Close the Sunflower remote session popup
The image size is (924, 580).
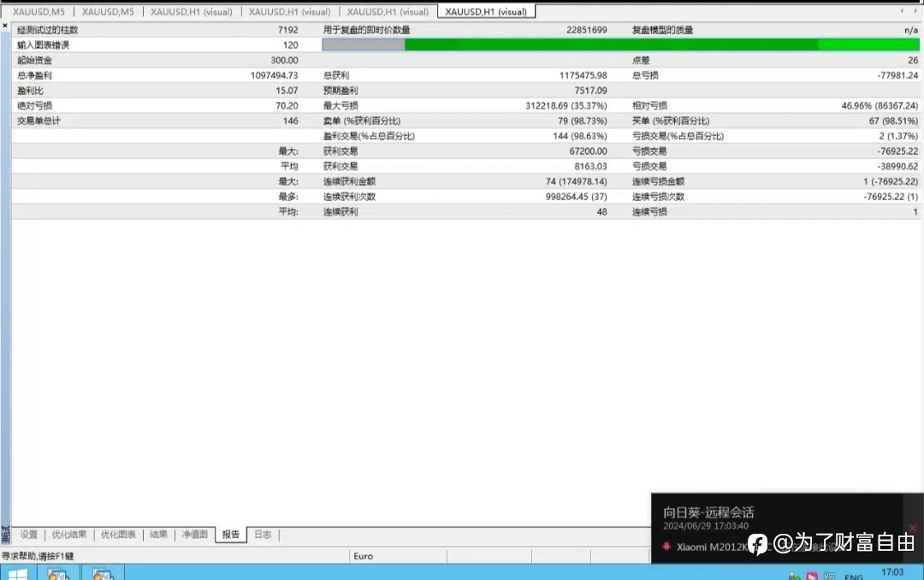[913, 528]
